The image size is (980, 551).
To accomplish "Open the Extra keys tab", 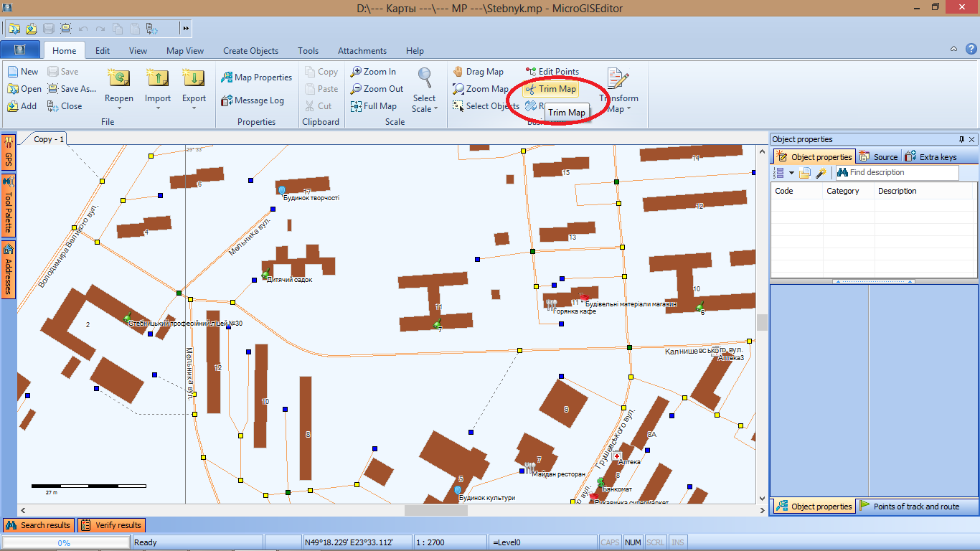I will (x=931, y=157).
